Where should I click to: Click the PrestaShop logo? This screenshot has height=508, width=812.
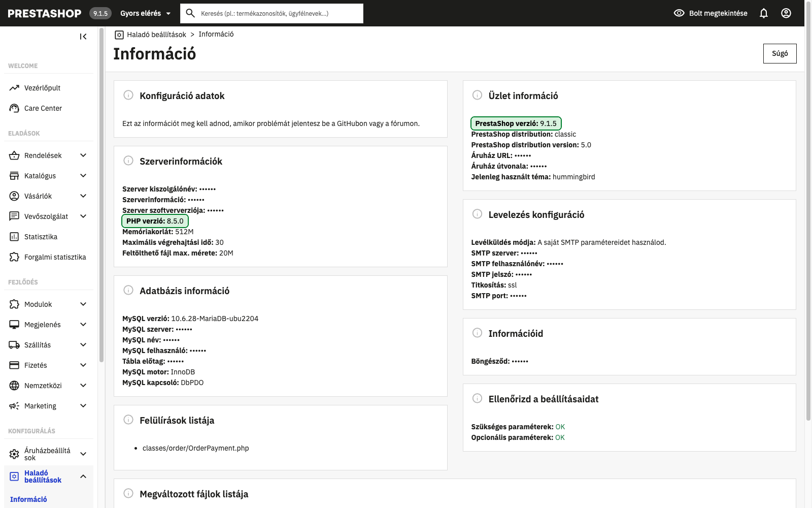pos(45,14)
